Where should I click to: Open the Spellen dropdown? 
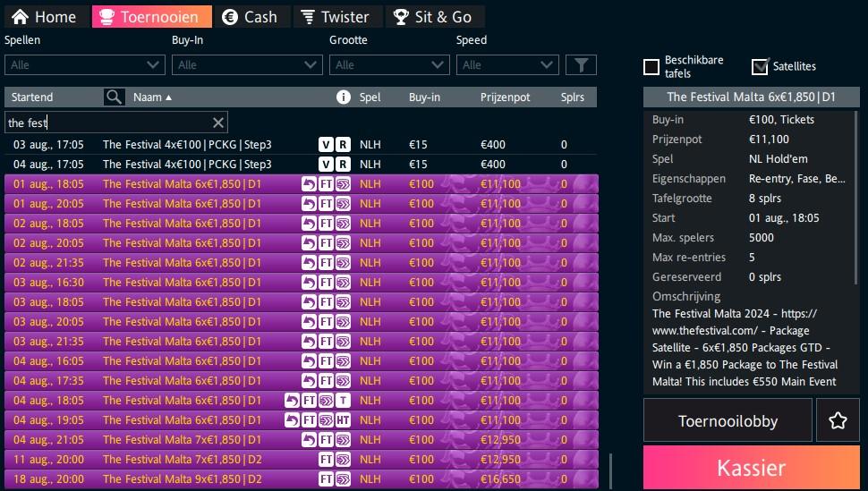84,64
